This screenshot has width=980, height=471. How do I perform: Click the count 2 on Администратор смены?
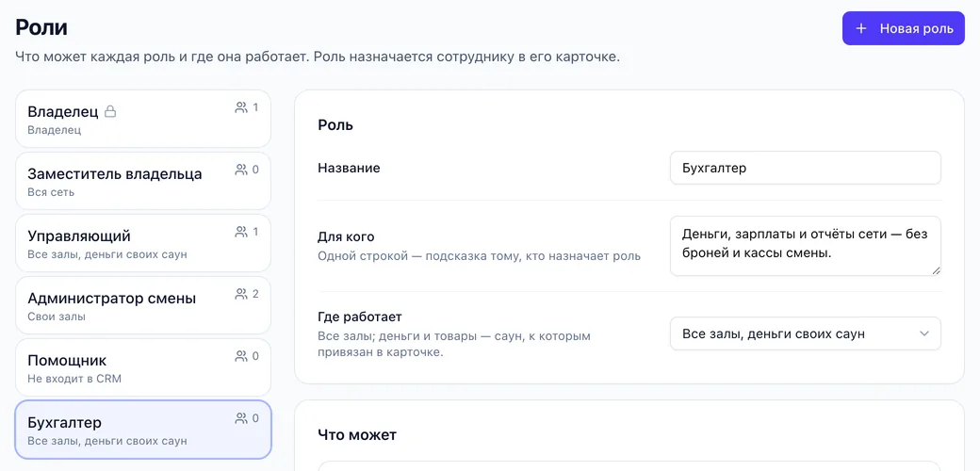coord(255,294)
